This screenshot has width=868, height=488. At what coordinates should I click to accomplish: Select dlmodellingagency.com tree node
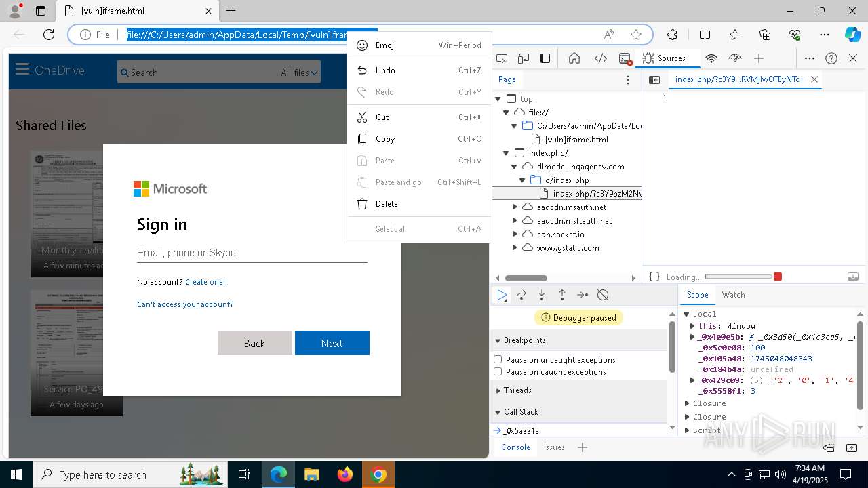click(580, 167)
